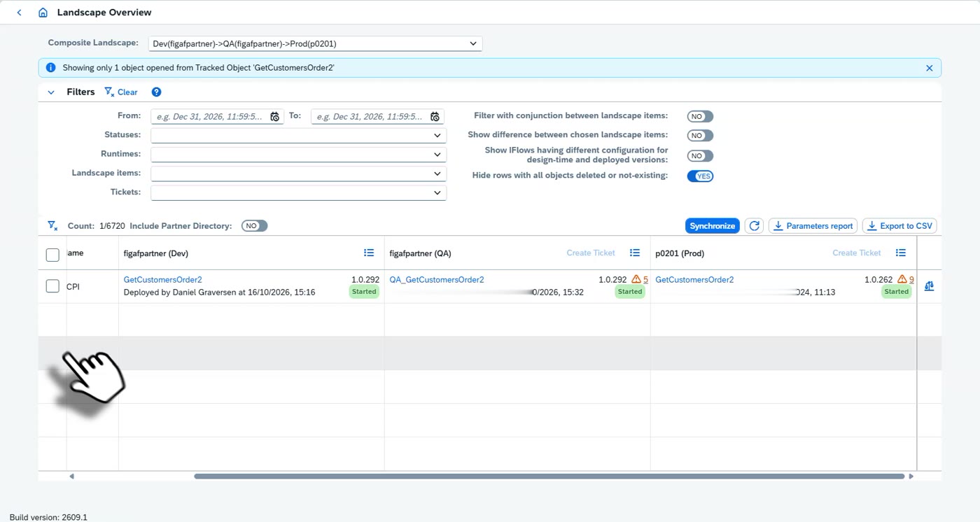
Task: Open figafpartner (QA) column list menu
Action: pos(635,253)
